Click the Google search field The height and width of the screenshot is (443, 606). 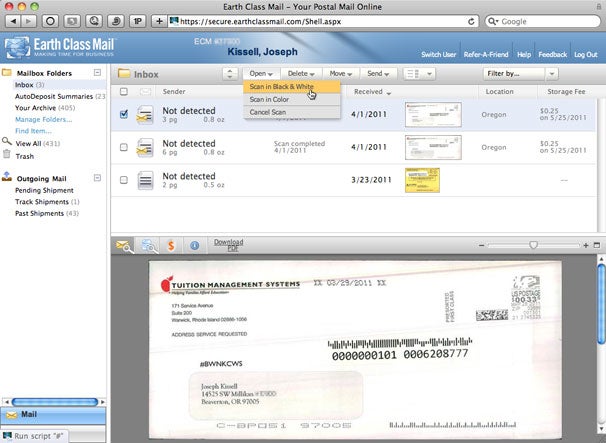[x=543, y=21]
